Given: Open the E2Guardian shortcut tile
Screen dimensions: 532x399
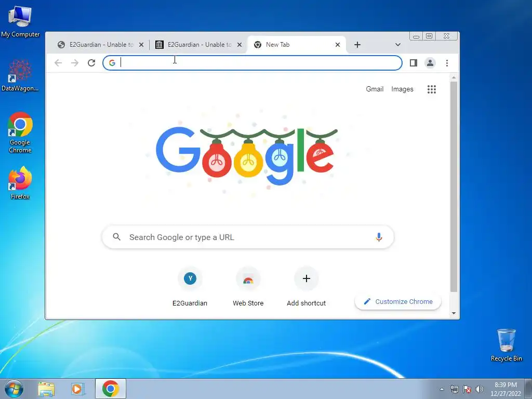Looking at the screenshot, I should (x=190, y=287).
